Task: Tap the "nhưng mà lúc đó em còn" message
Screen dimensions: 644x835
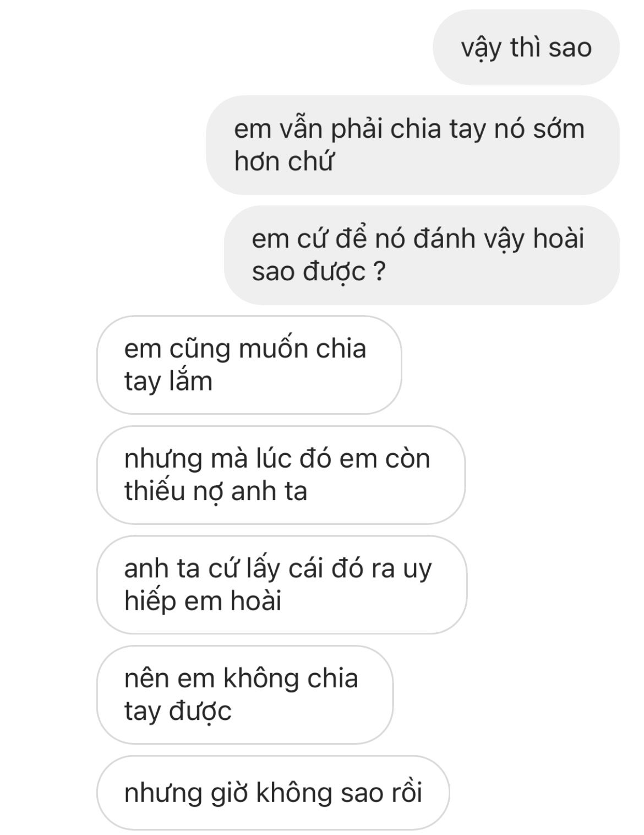Action: [x=281, y=475]
